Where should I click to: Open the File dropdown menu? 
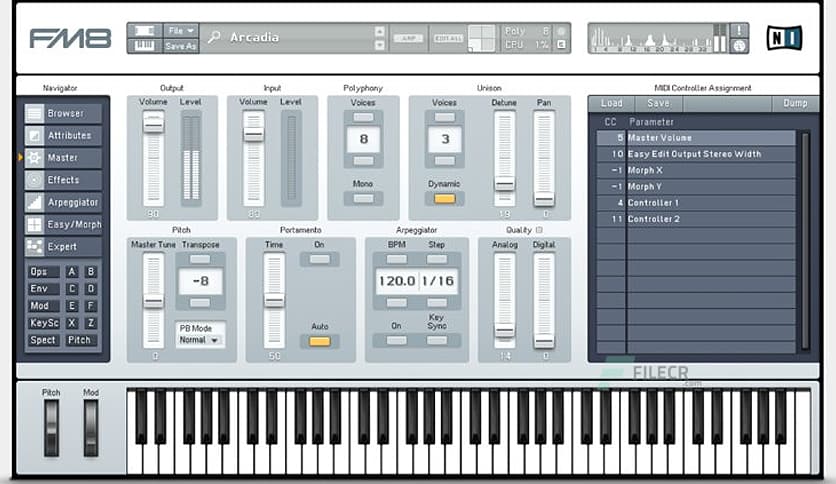click(181, 30)
